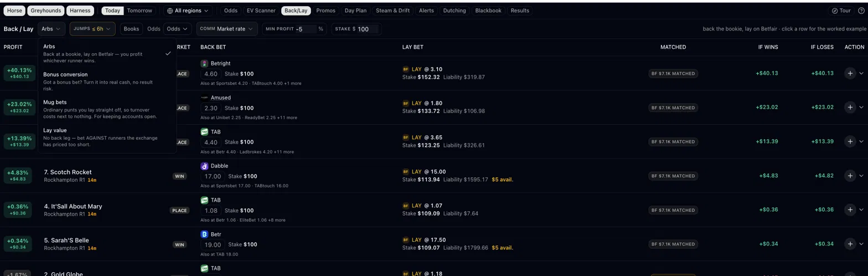This screenshot has width=868, height=276.
Task: Click the 4.60 Betright odds box
Action: click(211, 74)
